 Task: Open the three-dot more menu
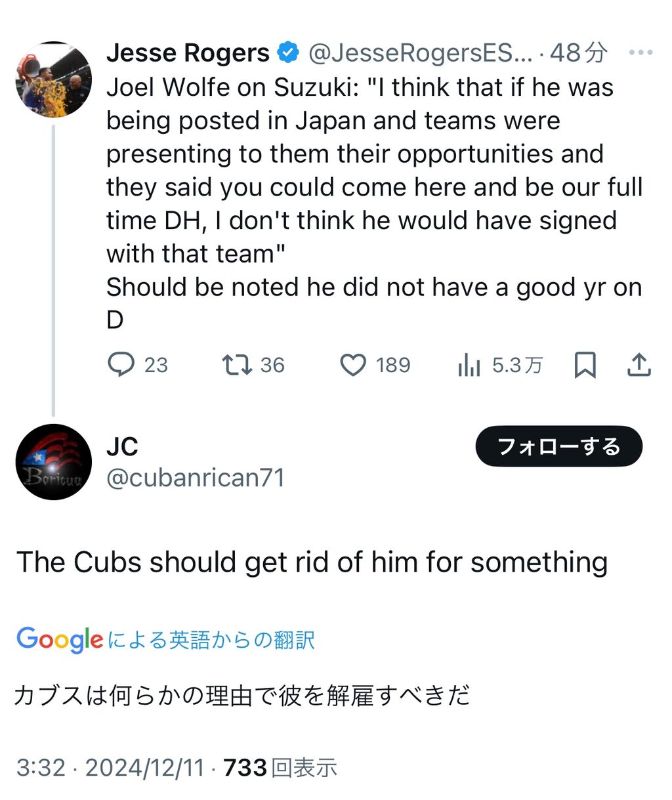pos(640,53)
